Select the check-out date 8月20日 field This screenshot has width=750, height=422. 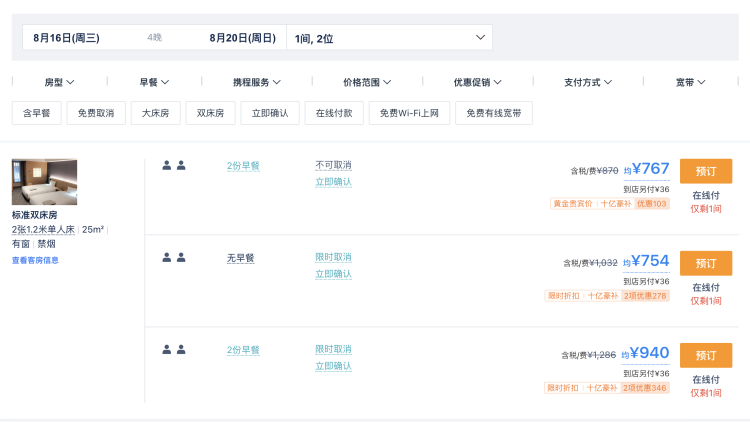tap(242, 38)
